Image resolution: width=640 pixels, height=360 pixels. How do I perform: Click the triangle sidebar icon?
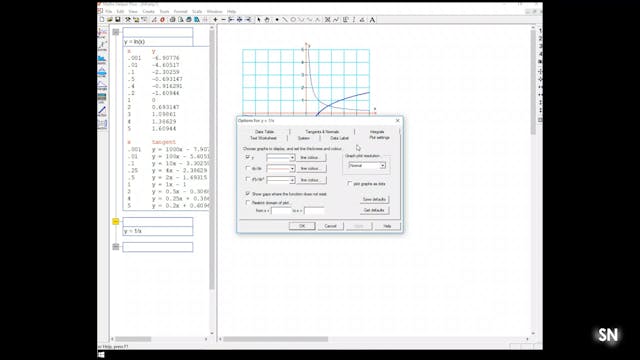[102, 85]
